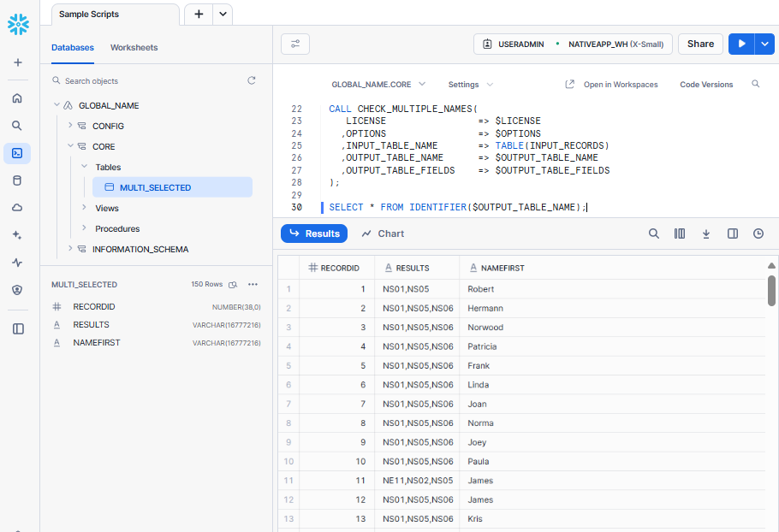Preview MULTI_SELECTED table data icon

point(233,285)
